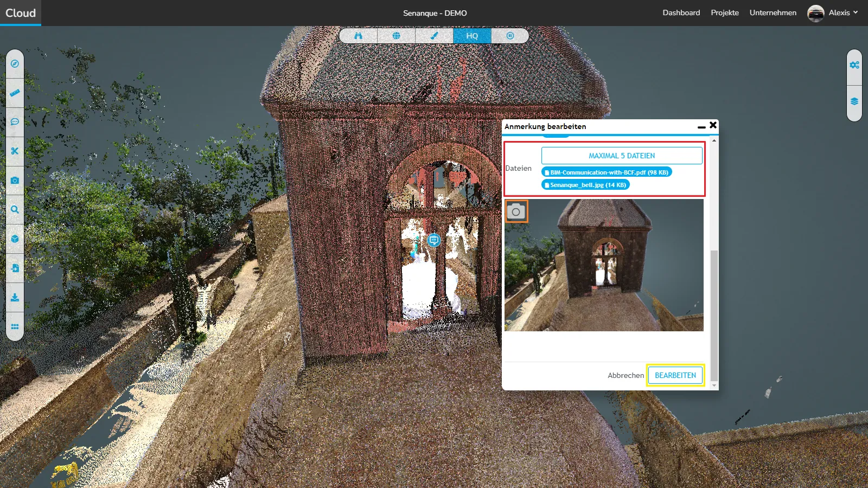
Task: Open the gears settings panel
Action: tap(854, 65)
